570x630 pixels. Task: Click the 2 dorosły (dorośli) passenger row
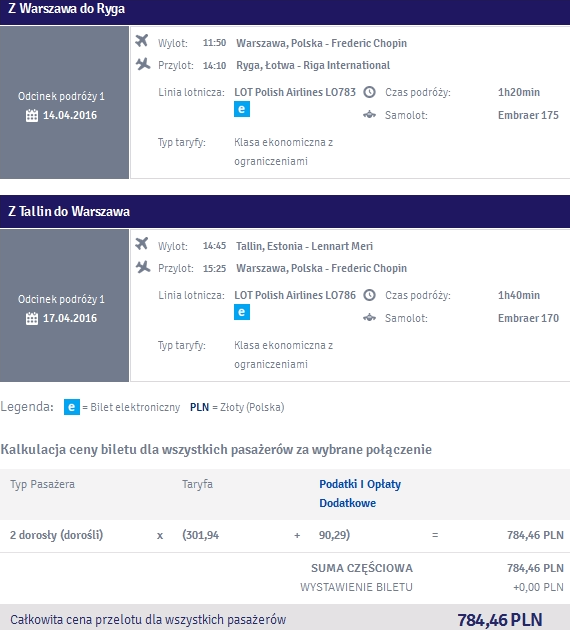[285, 536]
